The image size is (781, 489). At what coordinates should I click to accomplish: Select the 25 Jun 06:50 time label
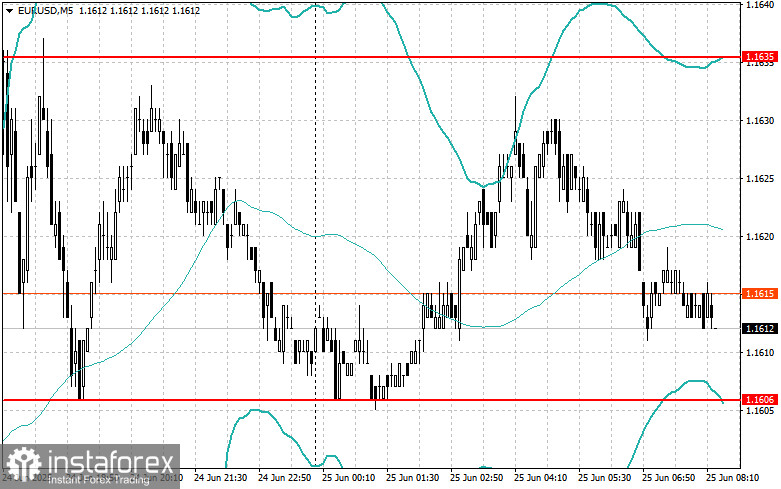668,478
